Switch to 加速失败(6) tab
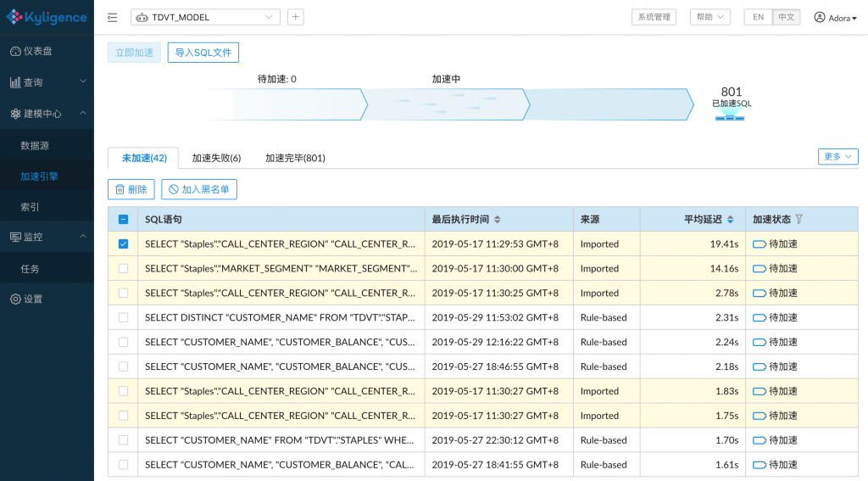Screen dimensions: 868x481 (x=216, y=158)
